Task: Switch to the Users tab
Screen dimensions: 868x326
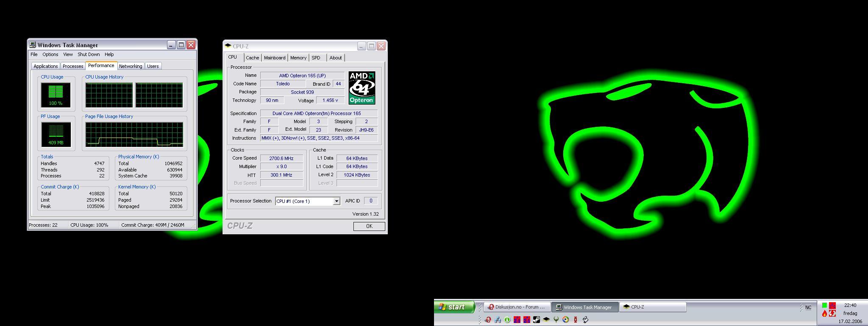Action: [153, 66]
